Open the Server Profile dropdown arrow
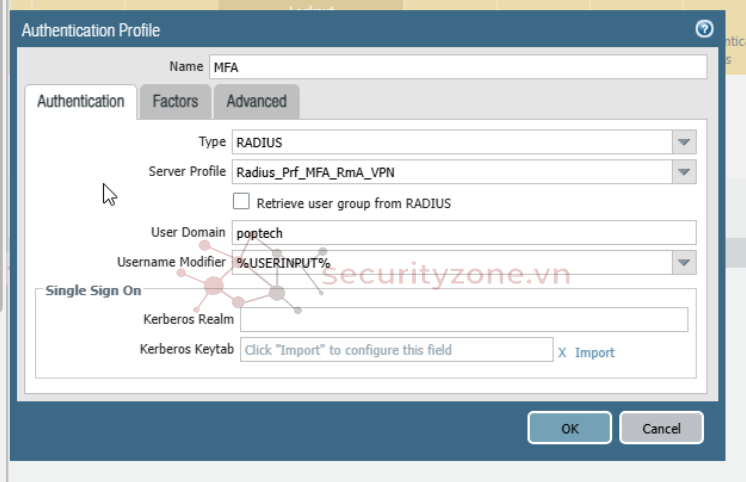746x482 pixels. [x=683, y=172]
